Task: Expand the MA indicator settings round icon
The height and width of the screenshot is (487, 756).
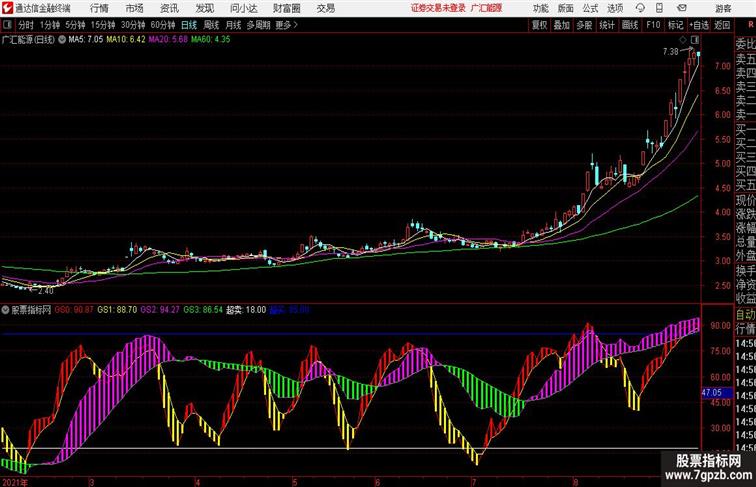Action: [62, 40]
